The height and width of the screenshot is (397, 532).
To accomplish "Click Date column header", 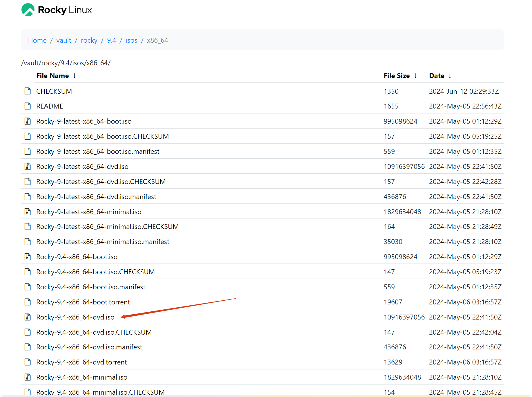I will click(x=437, y=76).
